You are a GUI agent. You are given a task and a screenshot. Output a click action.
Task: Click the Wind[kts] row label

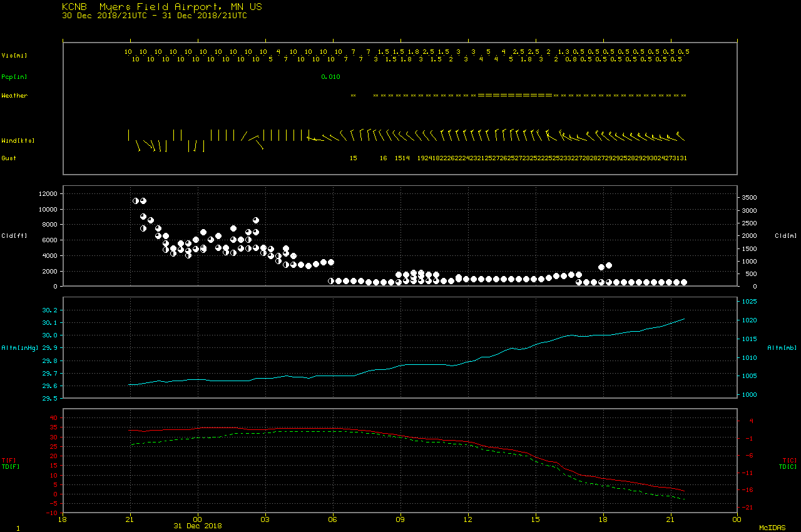[18, 140]
